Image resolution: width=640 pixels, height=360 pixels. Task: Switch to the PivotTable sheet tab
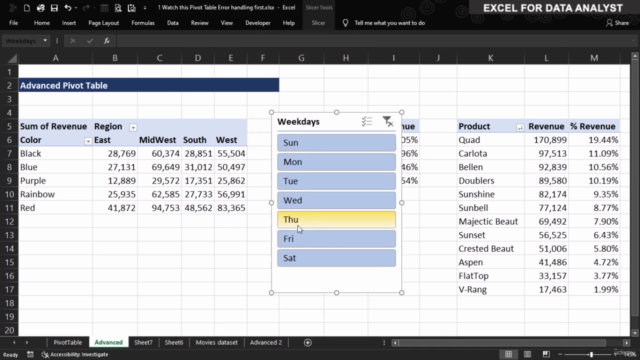[x=68, y=342]
